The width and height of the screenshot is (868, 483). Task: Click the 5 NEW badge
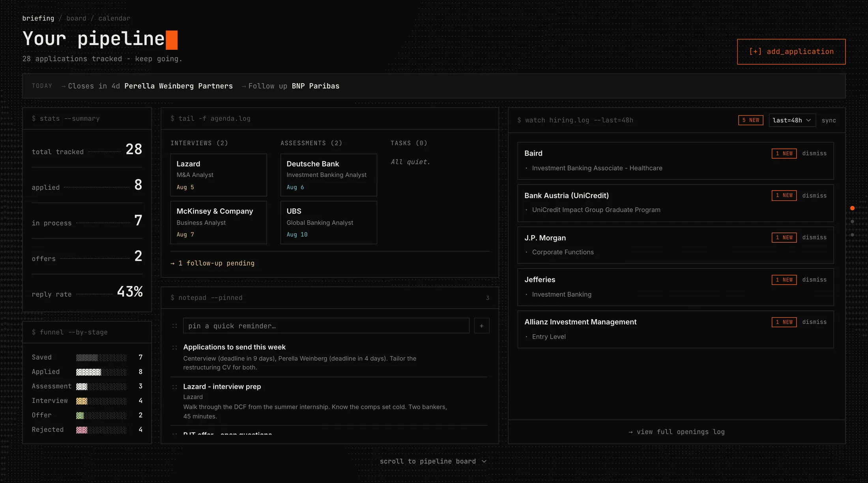[750, 120]
